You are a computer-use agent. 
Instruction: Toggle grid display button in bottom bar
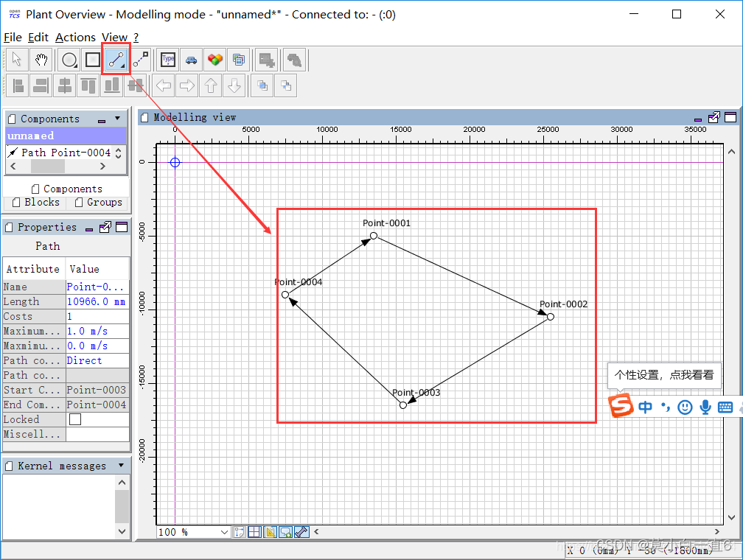click(254, 532)
